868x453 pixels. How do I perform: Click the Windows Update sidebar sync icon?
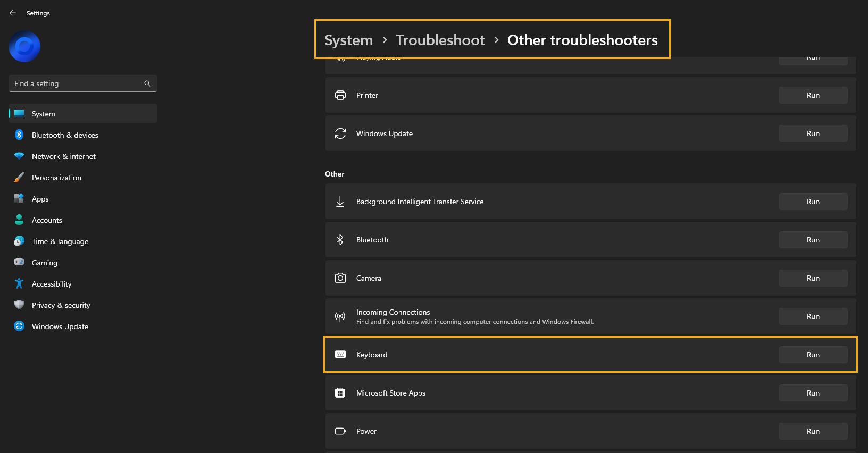coord(19,326)
